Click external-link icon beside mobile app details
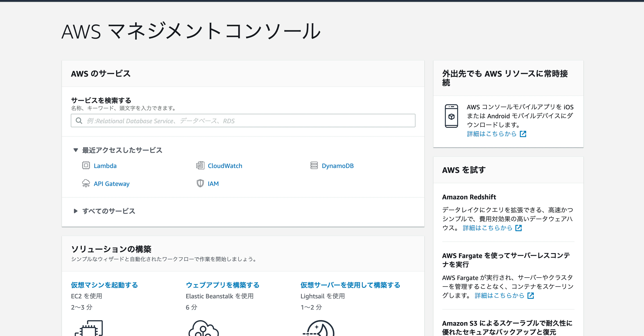644x336 pixels. pos(523,134)
